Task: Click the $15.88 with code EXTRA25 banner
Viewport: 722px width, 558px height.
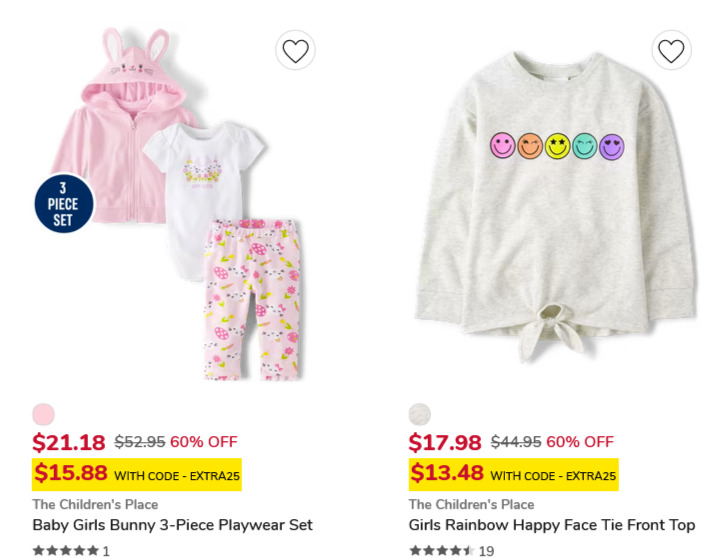Action: click(137, 474)
